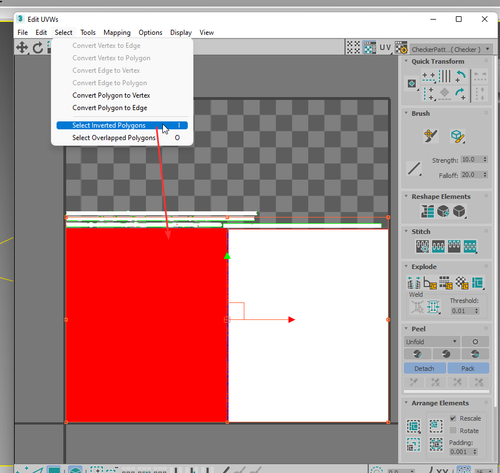The image size is (500, 473).
Task: Choose Select Overlapped Polygons menu entry
Action: point(122,138)
